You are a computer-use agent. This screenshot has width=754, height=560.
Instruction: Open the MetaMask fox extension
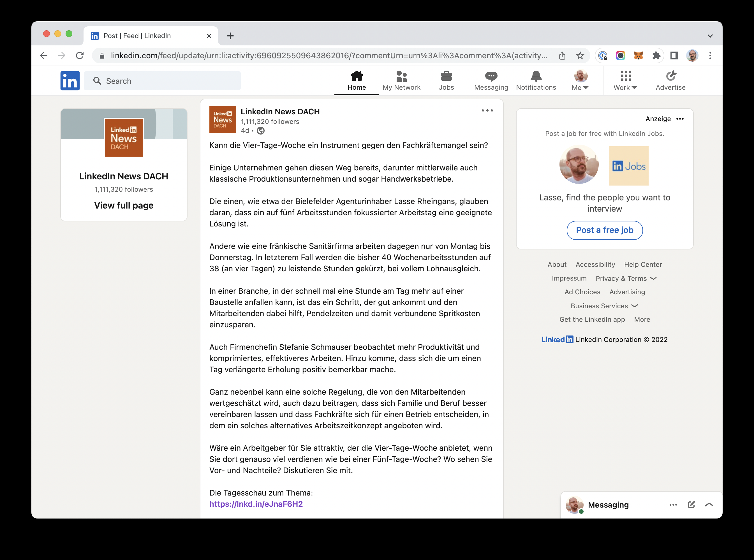click(x=639, y=55)
